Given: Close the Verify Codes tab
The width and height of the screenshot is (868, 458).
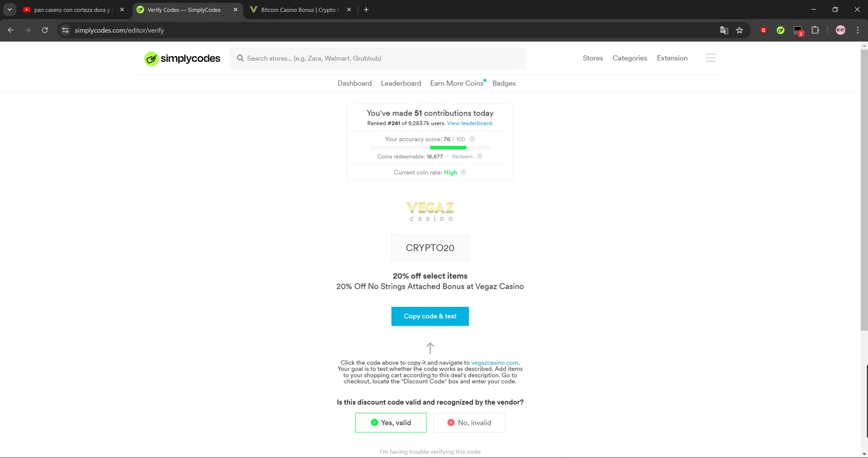Looking at the screenshot, I should click(x=235, y=10).
